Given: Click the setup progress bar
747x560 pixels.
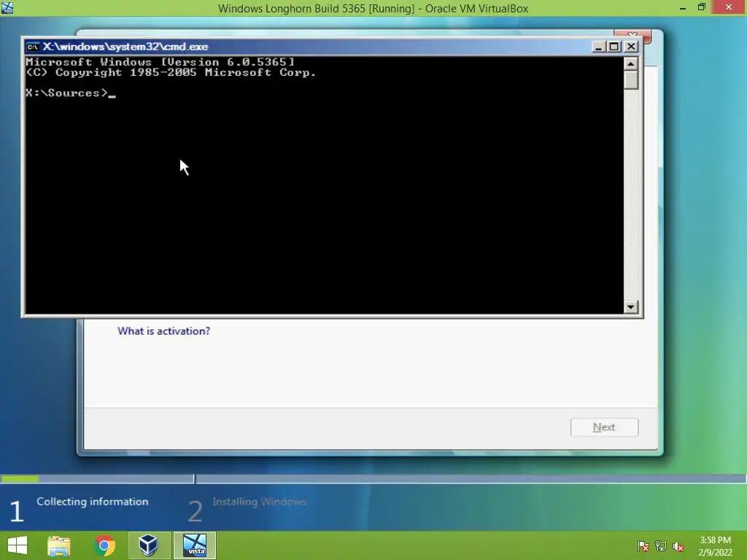Looking at the screenshot, I should (x=373, y=478).
